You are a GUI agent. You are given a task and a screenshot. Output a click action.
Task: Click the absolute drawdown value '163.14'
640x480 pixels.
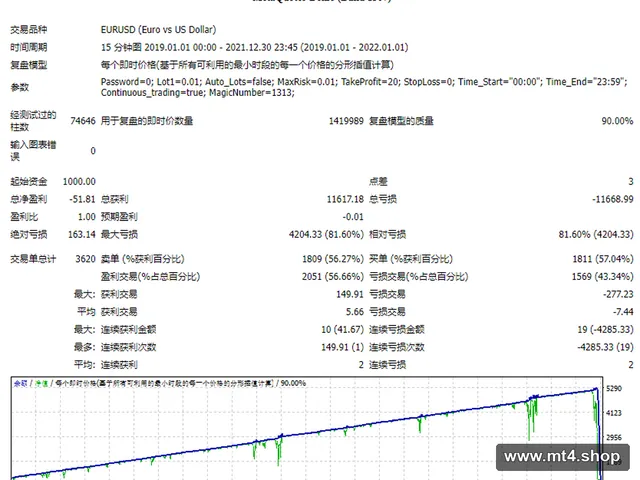(x=82, y=235)
